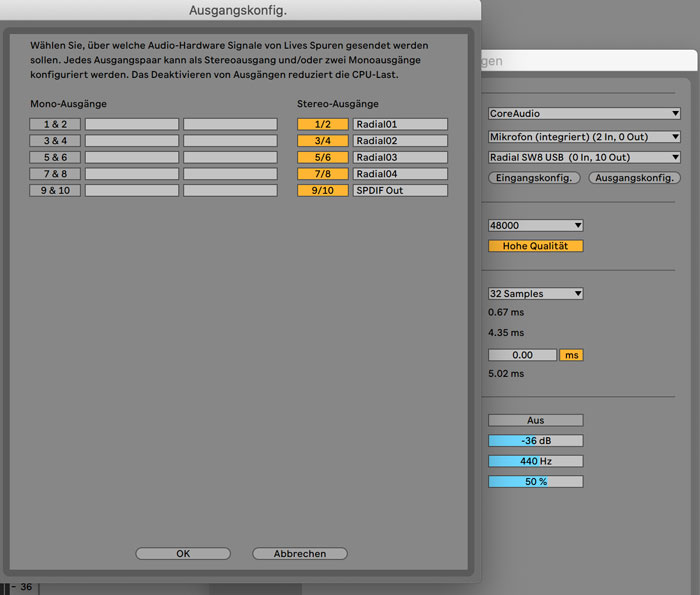700x595 pixels.
Task: Open the CoreAudio driver dropdown
Action: coord(584,114)
